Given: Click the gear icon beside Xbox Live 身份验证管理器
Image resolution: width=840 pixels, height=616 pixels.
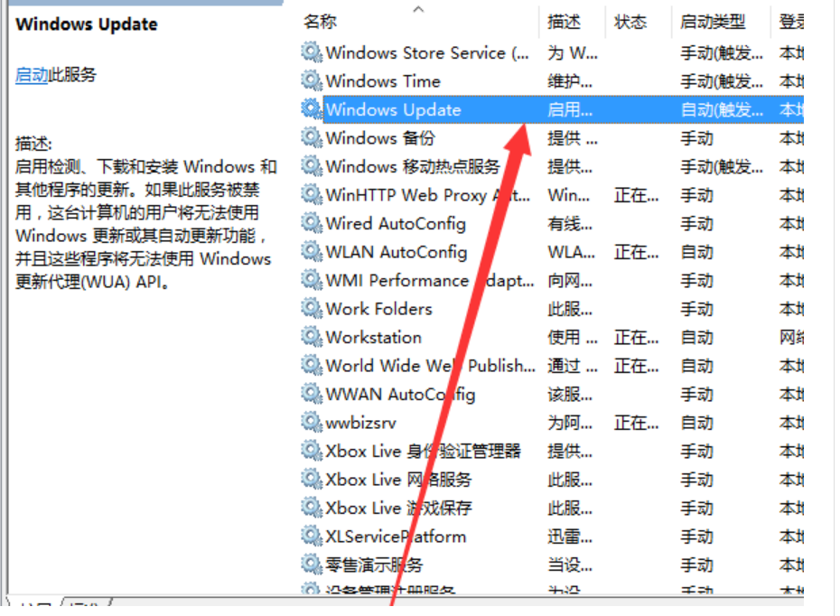Looking at the screenshot, I should (x=312, y=450).
